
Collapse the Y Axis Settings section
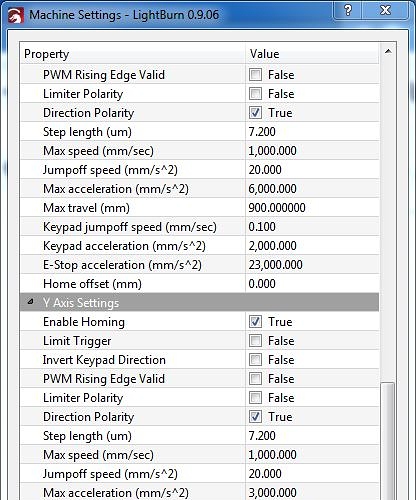(30, 302)
